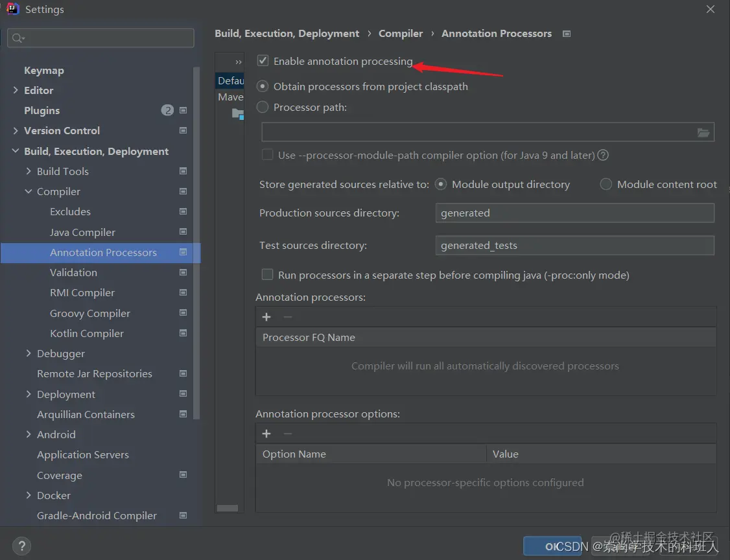
Task: Select the Processor path radio option
Action: (x=263, y=107)
